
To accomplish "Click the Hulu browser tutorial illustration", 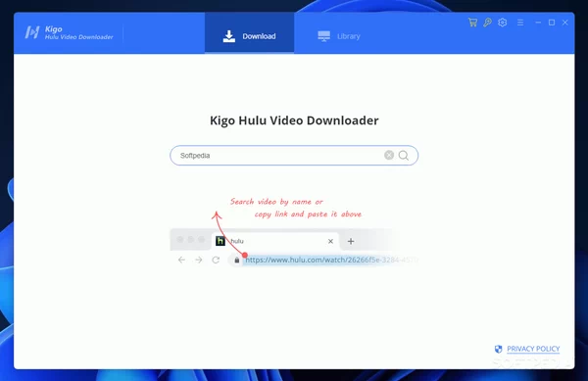I will (294, 231).
